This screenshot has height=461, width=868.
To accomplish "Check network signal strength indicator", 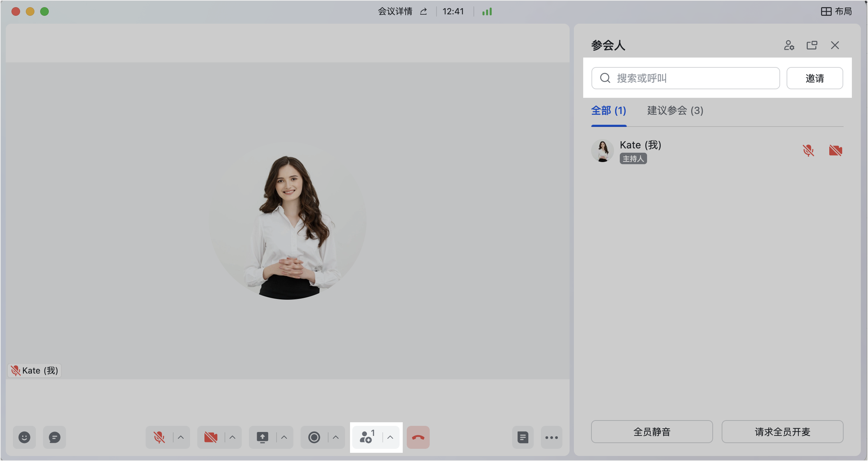I will click(x=487, y=11).
